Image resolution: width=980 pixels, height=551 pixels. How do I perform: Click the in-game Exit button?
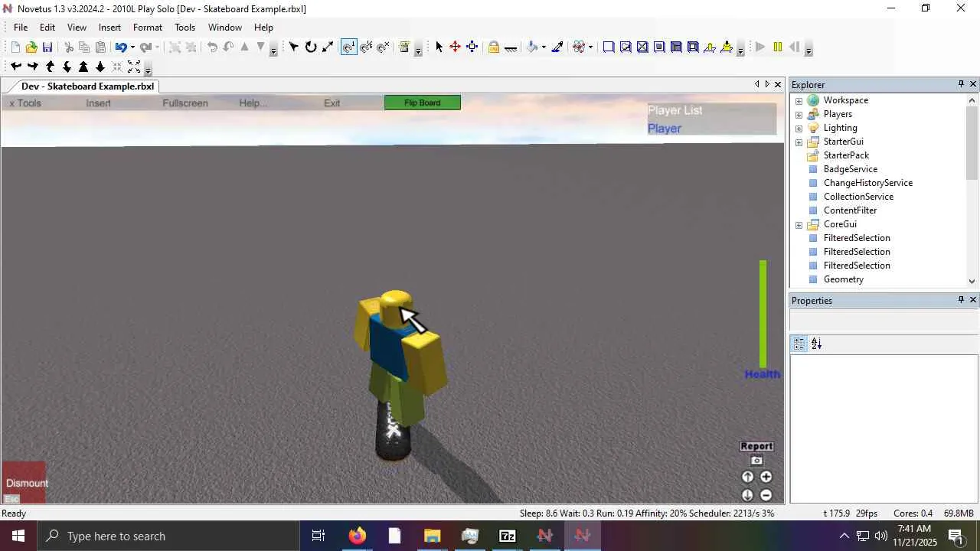tap(332, 103)
